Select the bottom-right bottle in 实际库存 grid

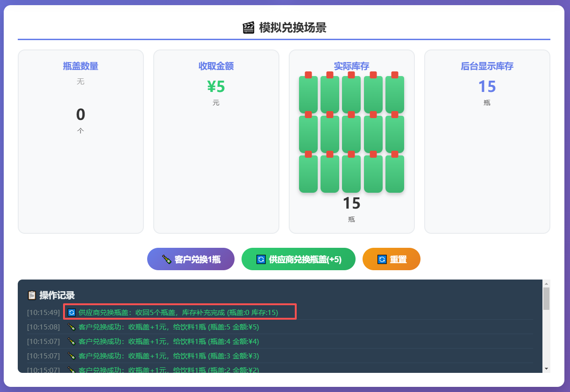(394, 173)
